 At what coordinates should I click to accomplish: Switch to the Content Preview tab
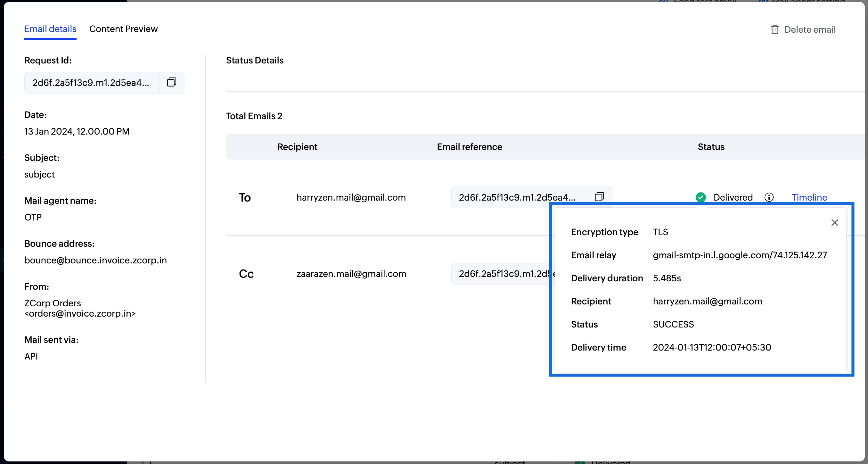pos(123,29)
